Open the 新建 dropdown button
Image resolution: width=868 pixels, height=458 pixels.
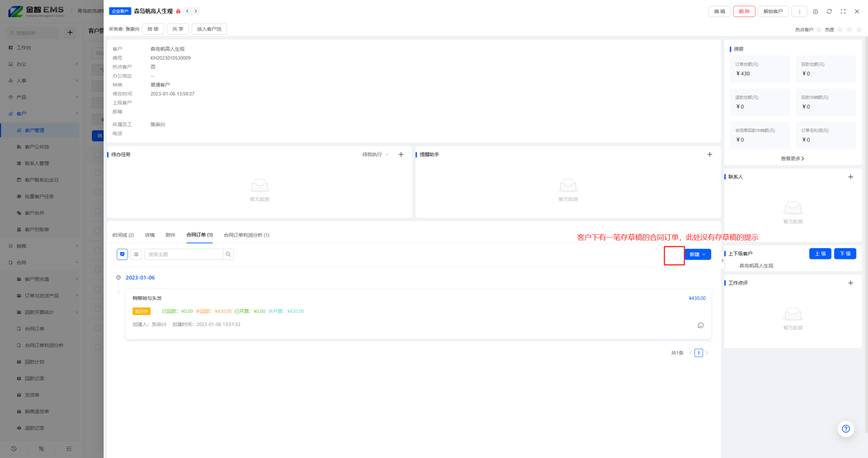[698, 254]
